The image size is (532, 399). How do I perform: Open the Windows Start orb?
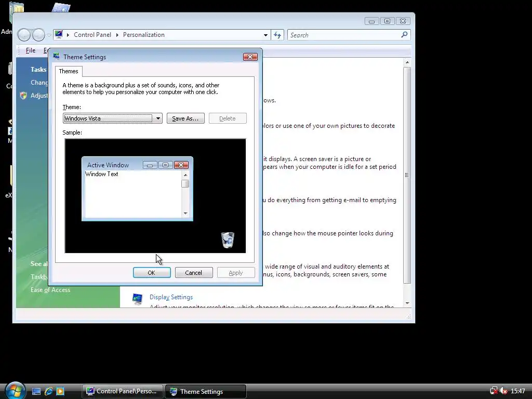15,390
